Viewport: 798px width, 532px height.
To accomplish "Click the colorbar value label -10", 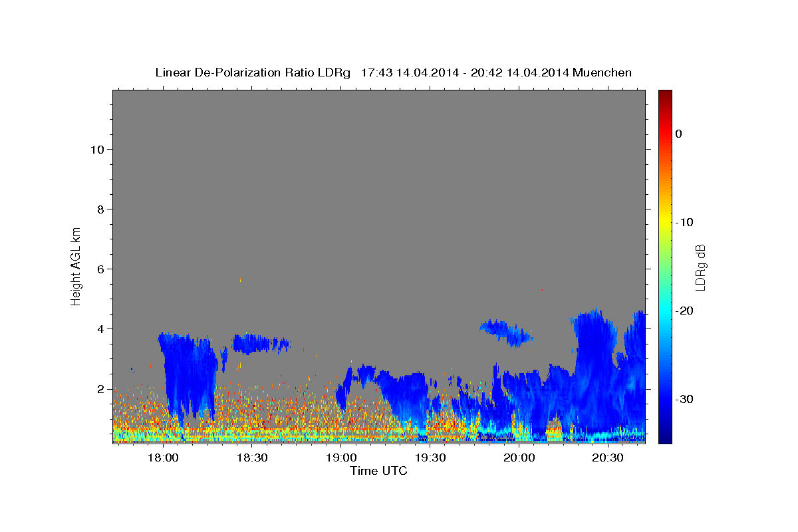I will [x=684, y=222].
